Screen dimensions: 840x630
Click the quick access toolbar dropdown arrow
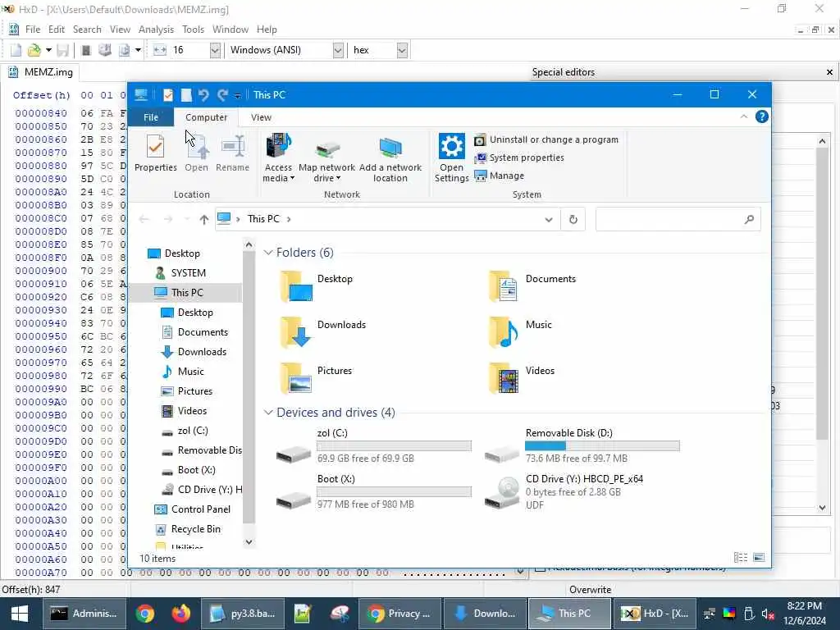pyautogui.click(x=237, y=95)
